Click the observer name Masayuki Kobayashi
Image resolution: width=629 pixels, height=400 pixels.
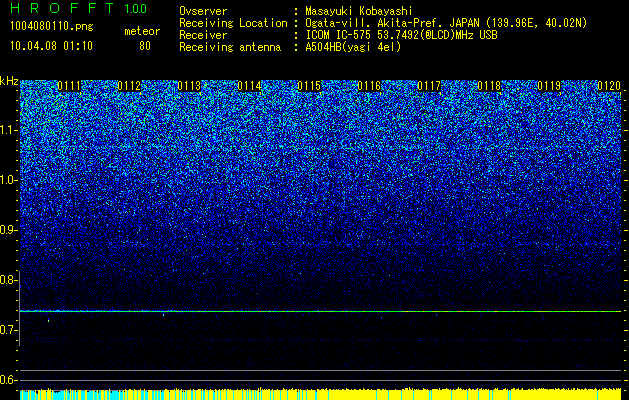359,11
